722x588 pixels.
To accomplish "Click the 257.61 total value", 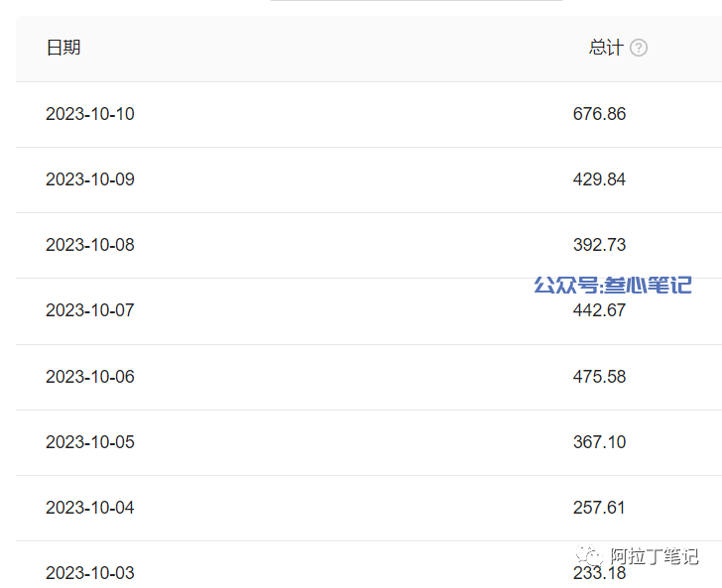I will [x=599, y=508].
